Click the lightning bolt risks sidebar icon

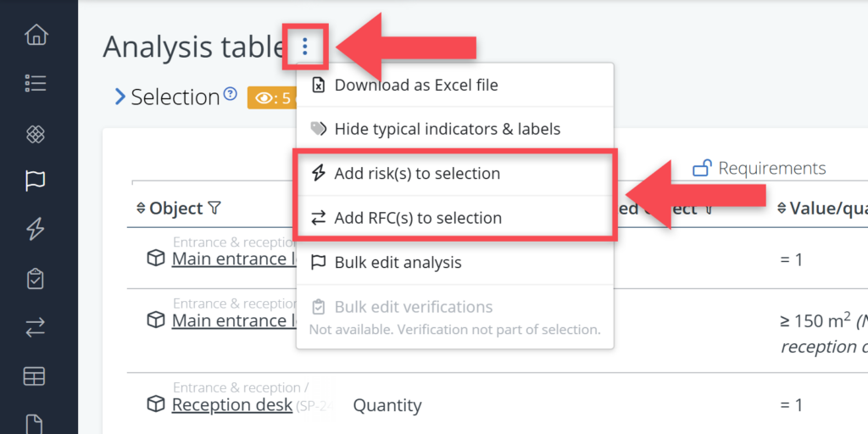[36, 229]
